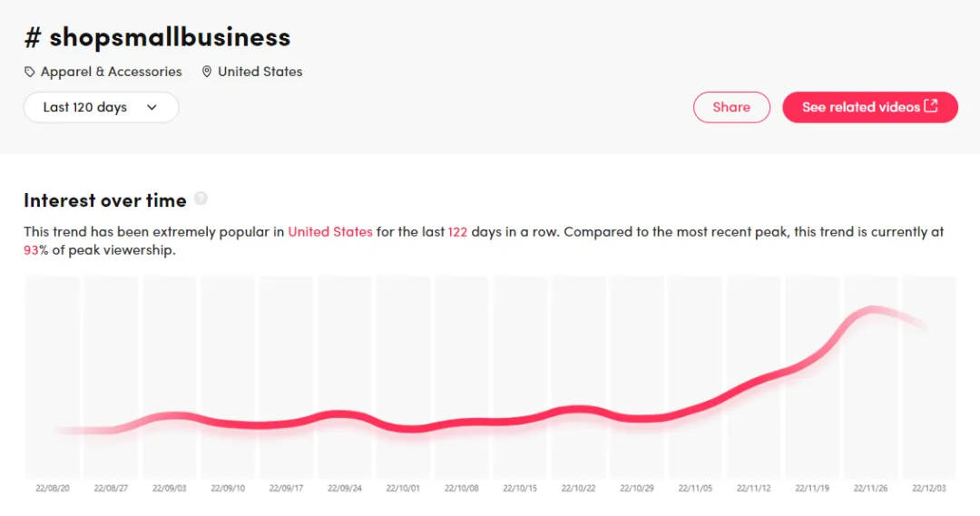Open the Last 120 days dropdown

pyautogui.click(x=101, y=107)
